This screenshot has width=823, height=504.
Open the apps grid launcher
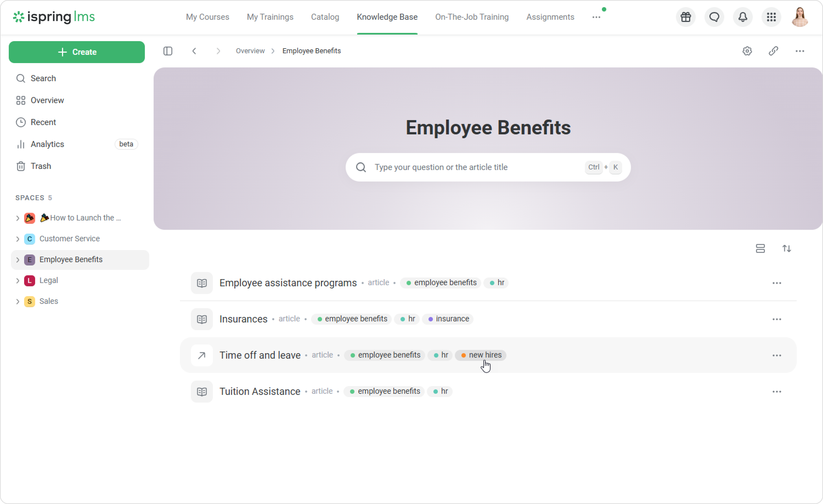[x=771, y=17]
